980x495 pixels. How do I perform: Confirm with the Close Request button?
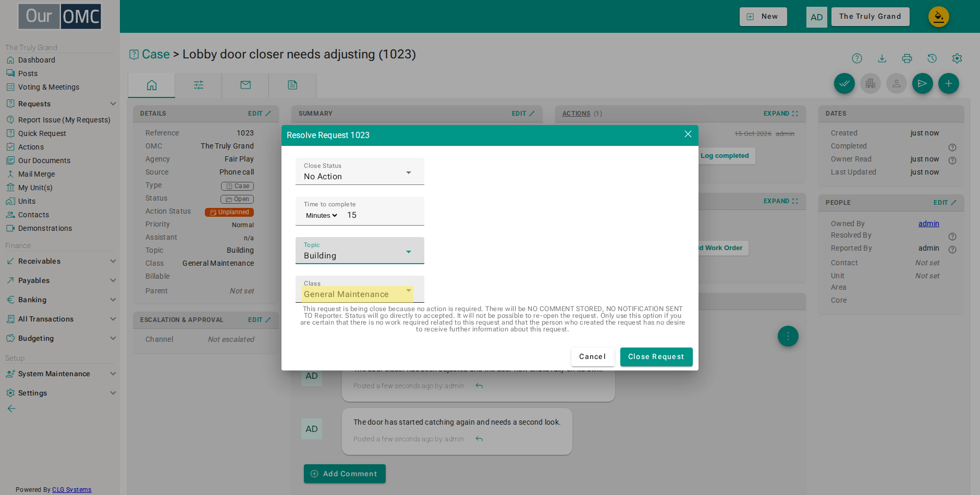(656, 357)
